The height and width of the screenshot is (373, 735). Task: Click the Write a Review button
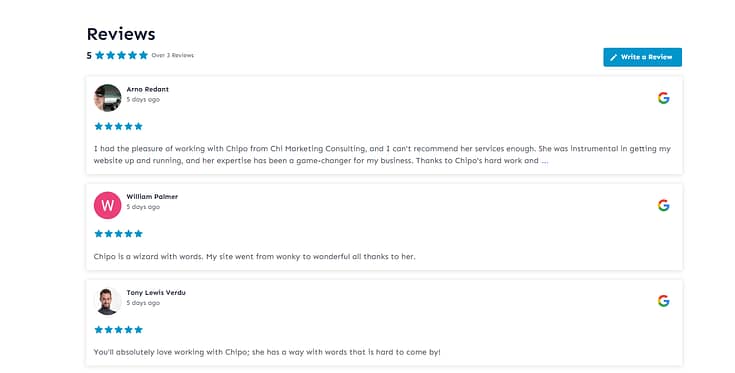tap(642, 57)
